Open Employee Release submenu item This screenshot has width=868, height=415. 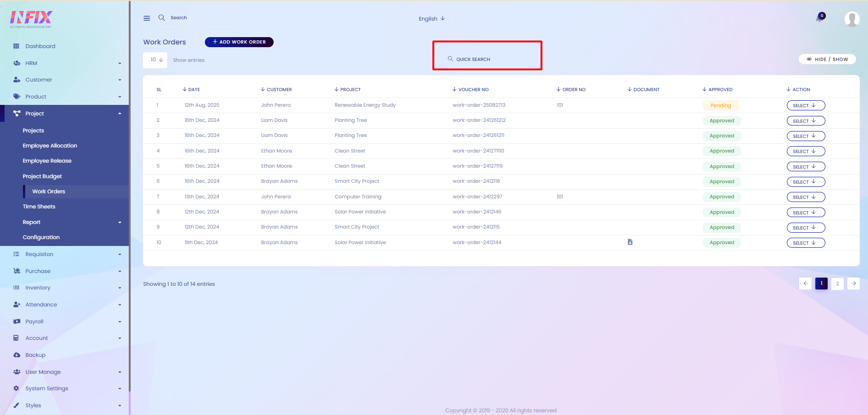tap(47, 161)
